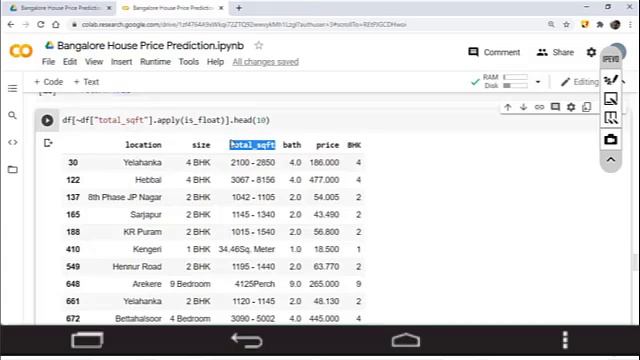Open the Edit menu
Image resolution: width=640 pixels, height=360 pixels.
[70, 62]
